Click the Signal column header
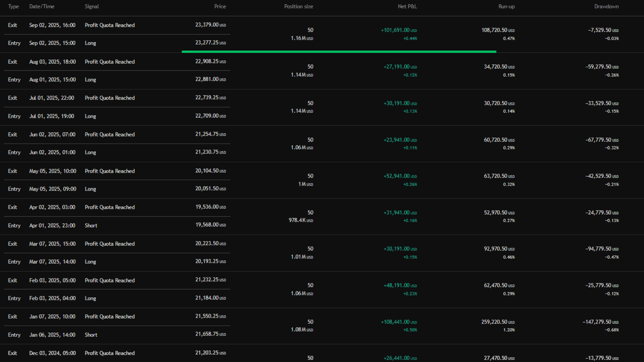The width and height of the screenshot is (644, 362). click(92, 6)
